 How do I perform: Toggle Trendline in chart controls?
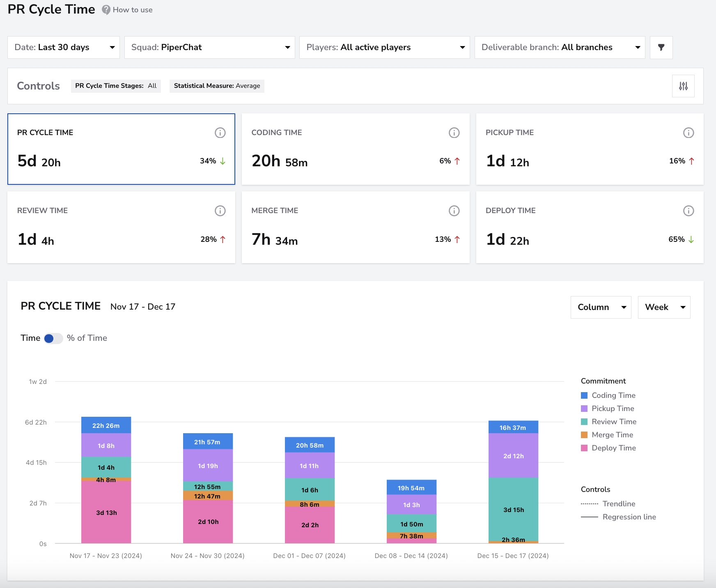[x=608, y=504]
